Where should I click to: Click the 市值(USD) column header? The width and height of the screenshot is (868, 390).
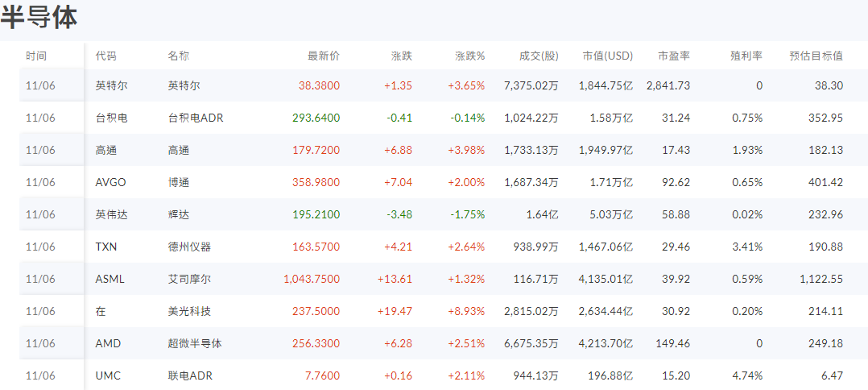click(x=607, y=56)
